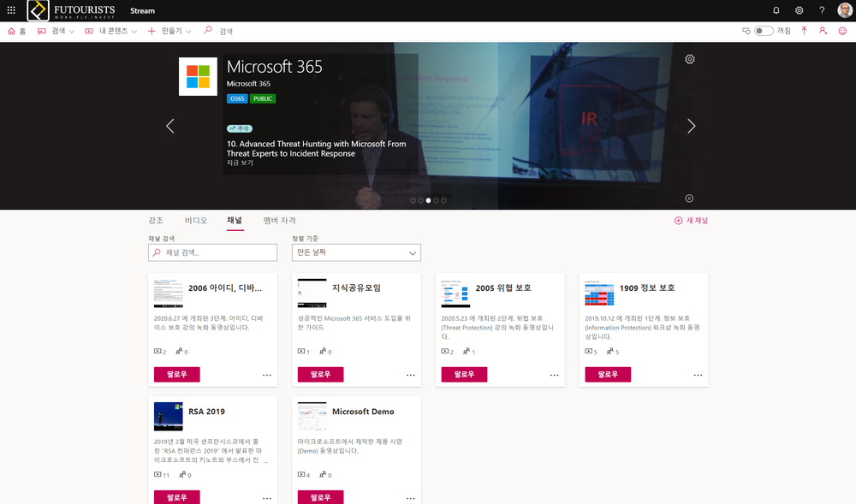Open the feedback smiley icon

click(842, 31)
